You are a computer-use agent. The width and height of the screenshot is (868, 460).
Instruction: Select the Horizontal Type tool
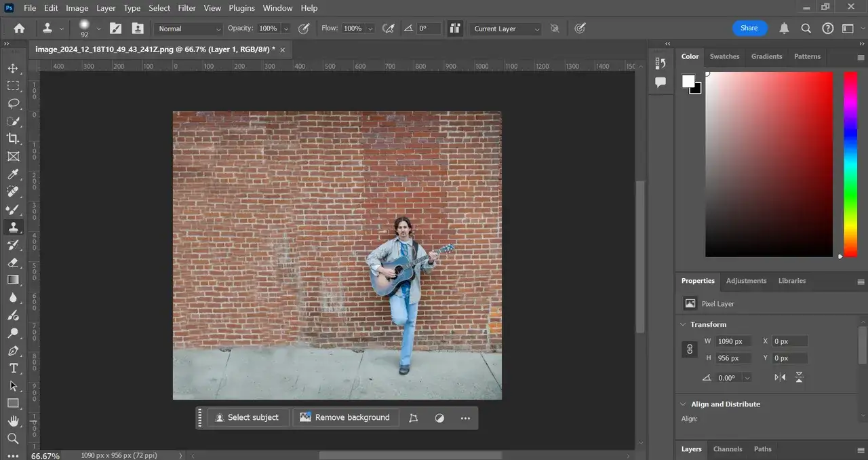tap(13, 368)
